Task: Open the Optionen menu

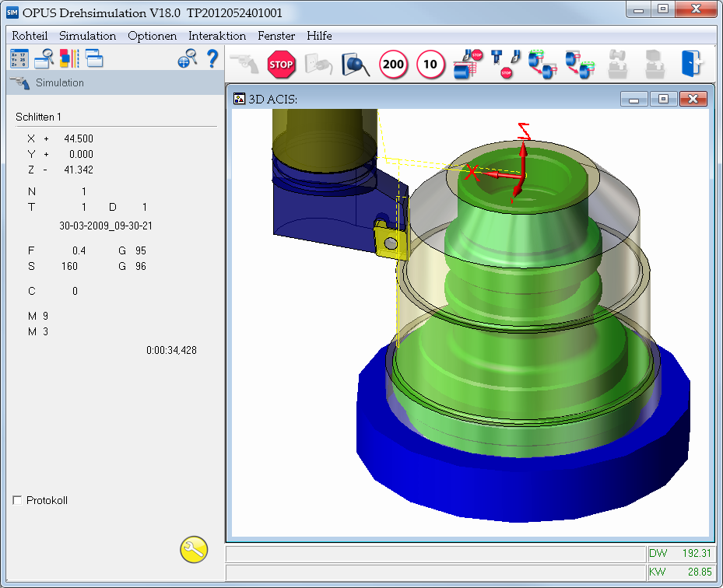Action: coord(153,36)
